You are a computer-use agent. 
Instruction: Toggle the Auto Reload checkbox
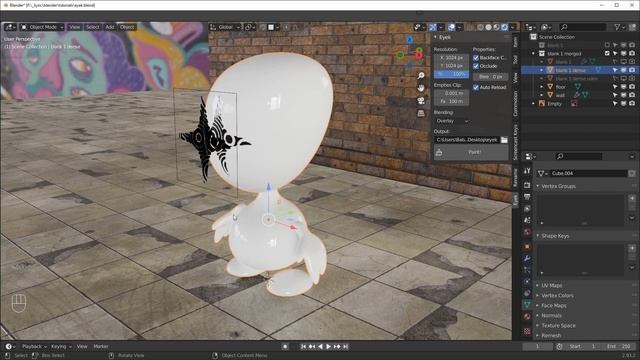coord(476,87)
